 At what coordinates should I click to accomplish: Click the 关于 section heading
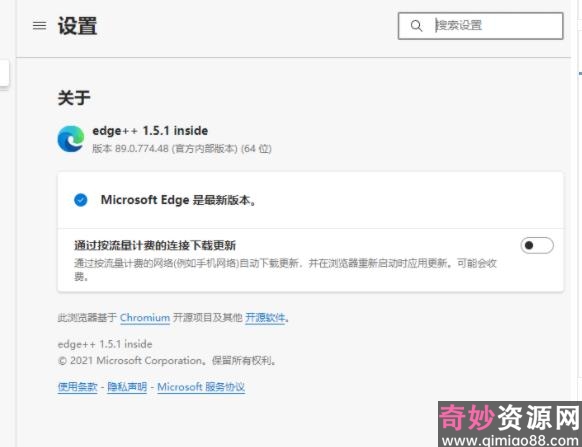(x=74, y=98)
